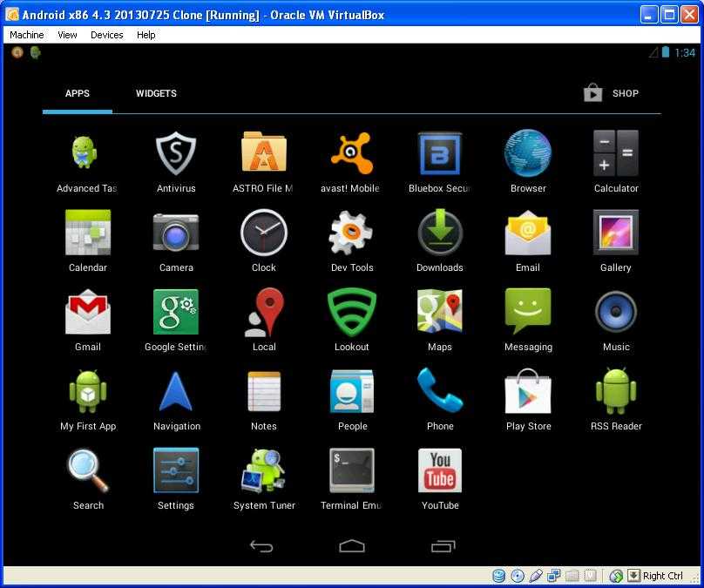Switch to the APPS tab
The height and width of the screenshot is (588, 704).
[78, 93]
